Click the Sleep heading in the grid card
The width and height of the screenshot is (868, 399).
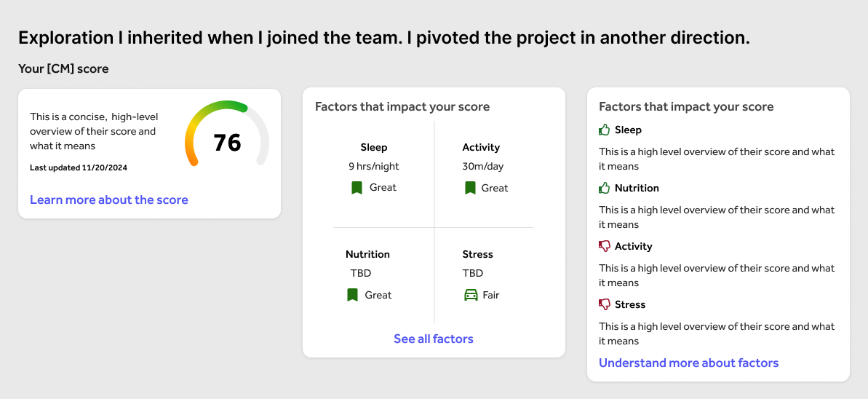coord(374,147)
